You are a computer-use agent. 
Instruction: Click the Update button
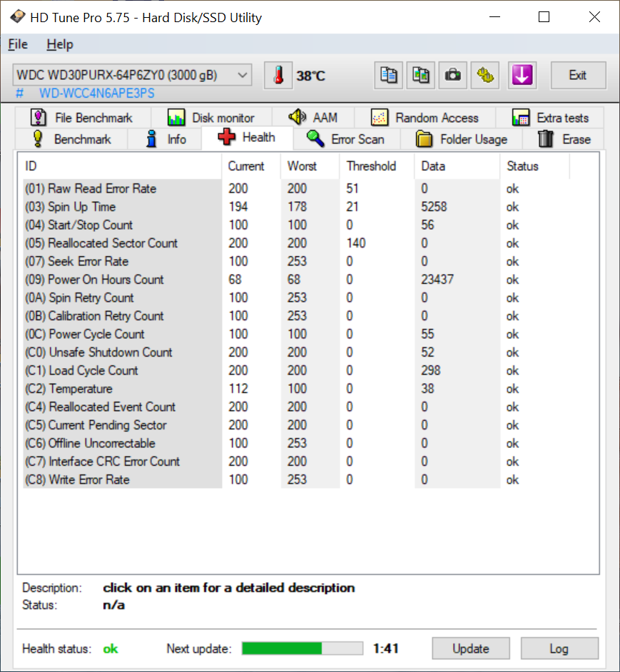pyautogui.click(x=471, y=648)
